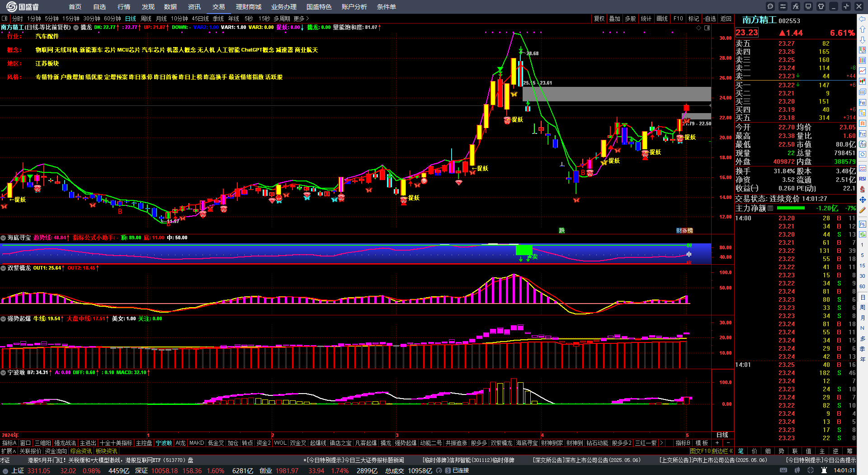Switch to the 60分钟 period tab
Image resolution: width=868 pixels, height=475 pixels.
pyautogui.click(x=113, y=19)
